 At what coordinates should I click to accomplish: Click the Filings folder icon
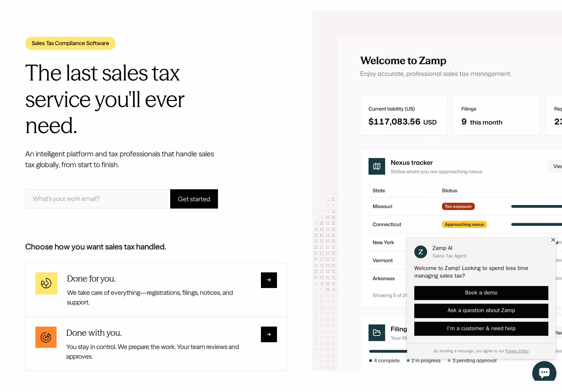pyautogui.click(x=377, y=333)
